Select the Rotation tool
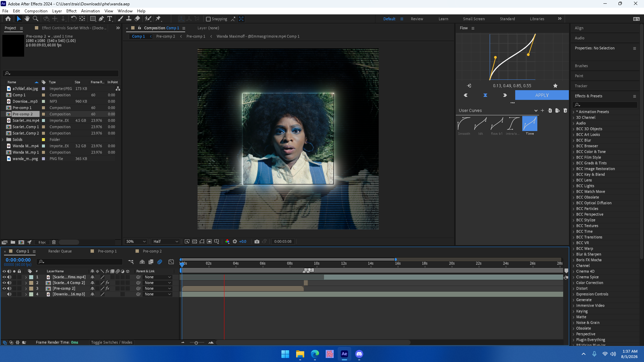Screen dimensions: 644x362 pos(73,19)
